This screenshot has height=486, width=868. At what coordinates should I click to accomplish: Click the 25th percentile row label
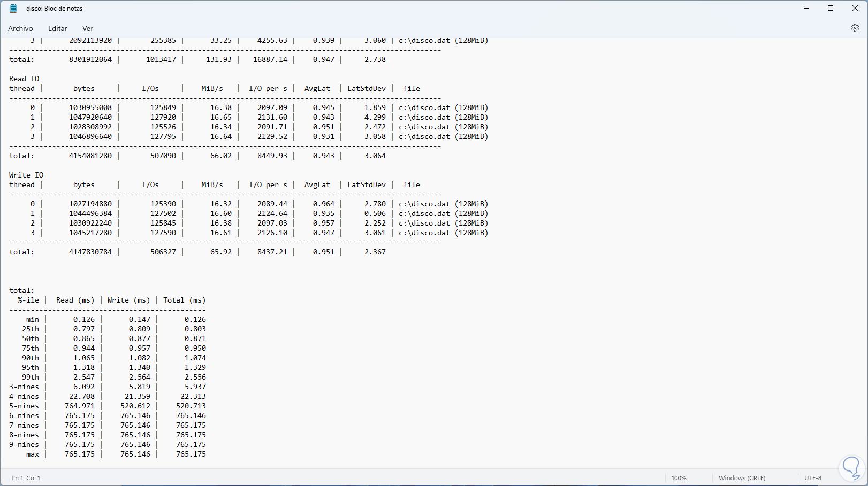point(31,329)
